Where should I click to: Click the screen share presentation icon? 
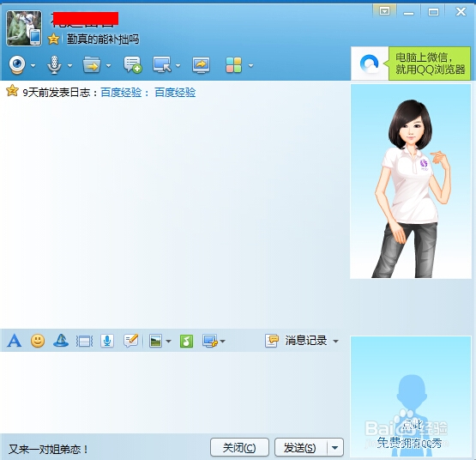[201, 65]
